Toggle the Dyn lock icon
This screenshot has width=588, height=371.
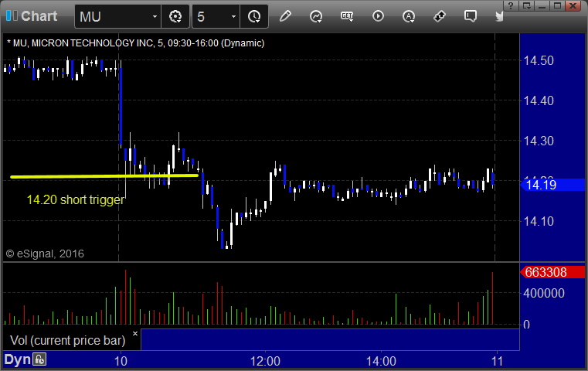click(39, 359)
